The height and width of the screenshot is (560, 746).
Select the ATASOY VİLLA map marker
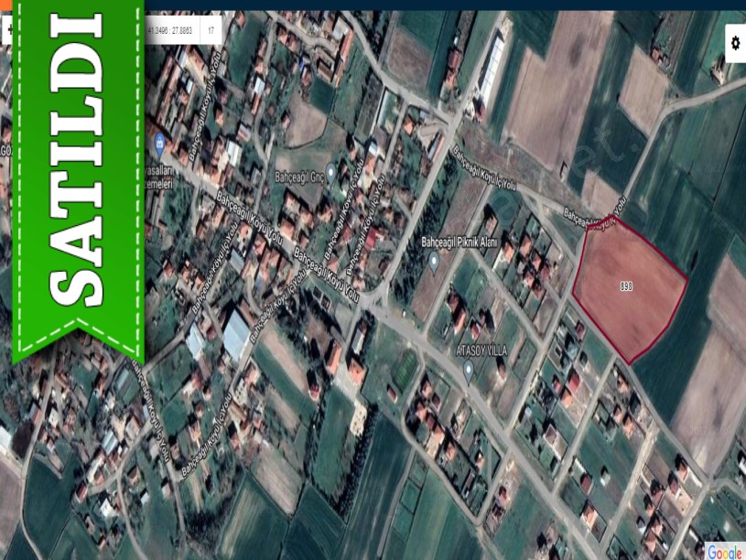point(469,370)
